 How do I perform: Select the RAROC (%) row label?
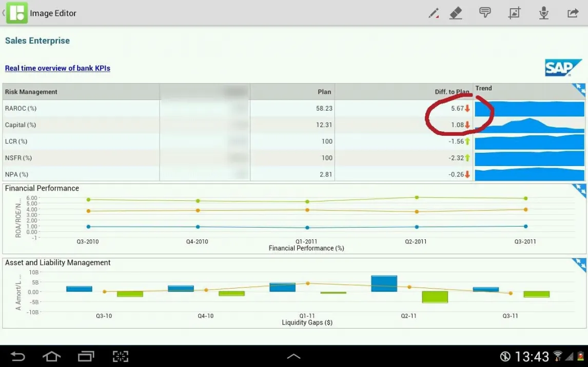click(21, 108)
